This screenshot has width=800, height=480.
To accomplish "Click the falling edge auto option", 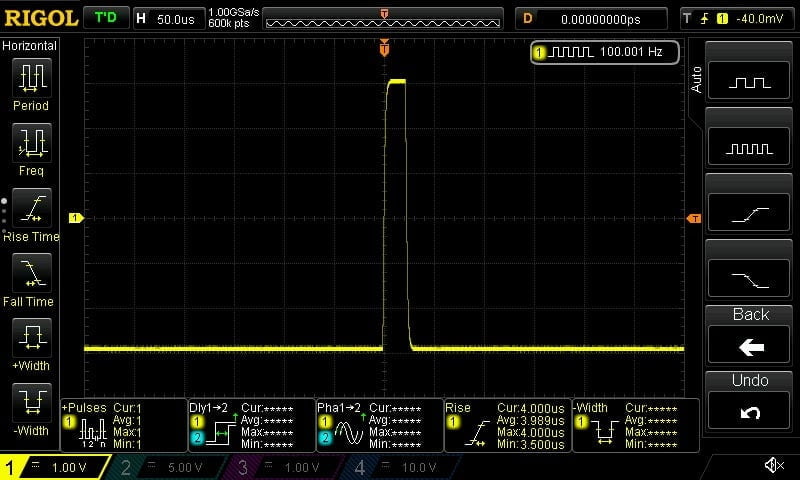I will (x=749, y=279).
